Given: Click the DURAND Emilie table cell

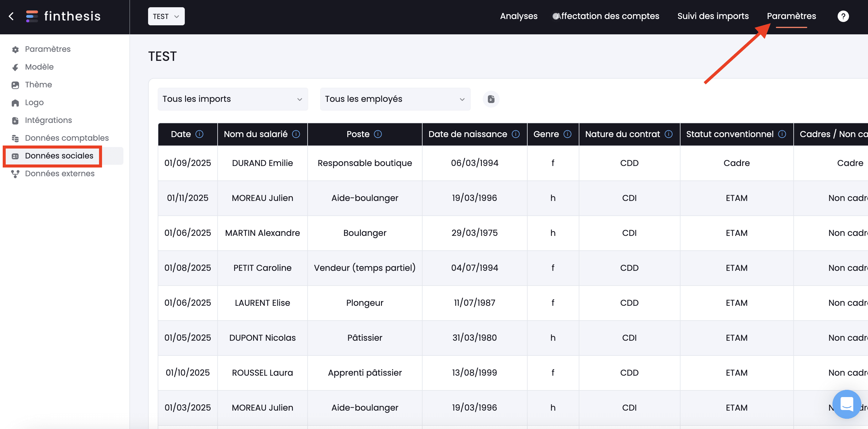Looking at the screenshot, I should point(262,163).
